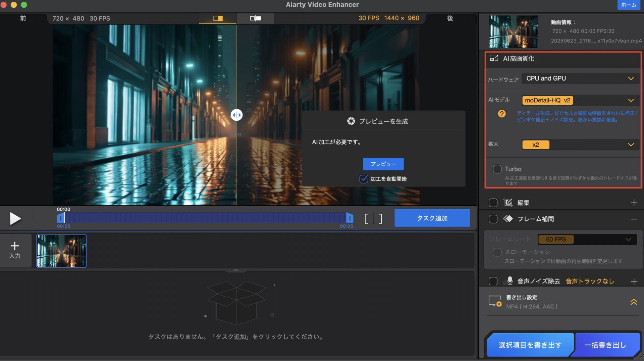Click the ホーム button
Viewport: 644px width, 361px height.
pyautogui.click(x=629, y=5)
